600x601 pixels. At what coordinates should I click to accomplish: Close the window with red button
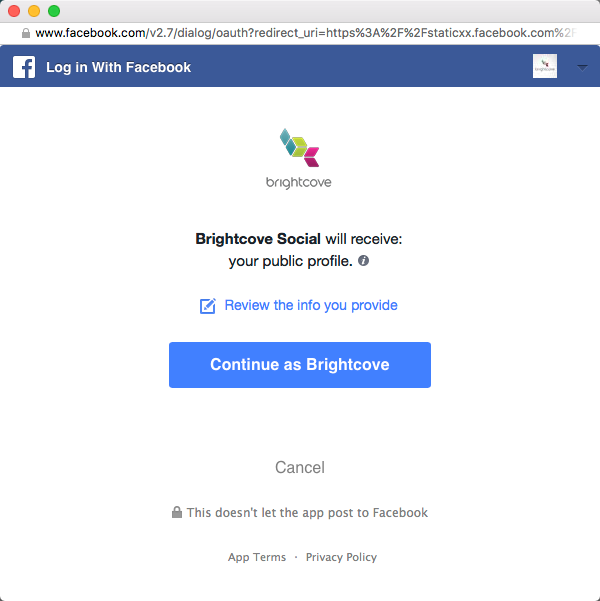coord(14,11)
